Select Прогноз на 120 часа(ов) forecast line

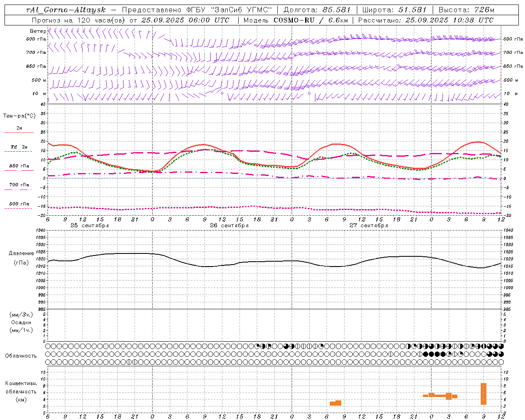point(130,20)
